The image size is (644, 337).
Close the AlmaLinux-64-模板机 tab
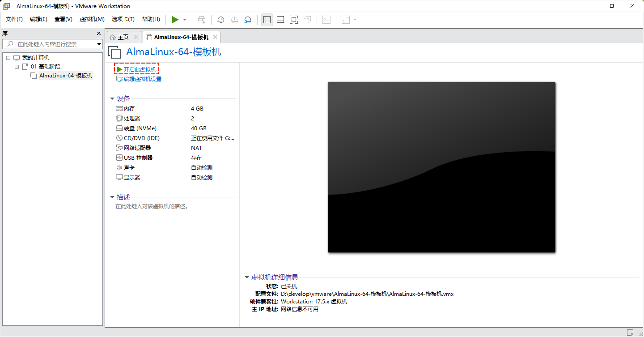click(x=215, y=37)
